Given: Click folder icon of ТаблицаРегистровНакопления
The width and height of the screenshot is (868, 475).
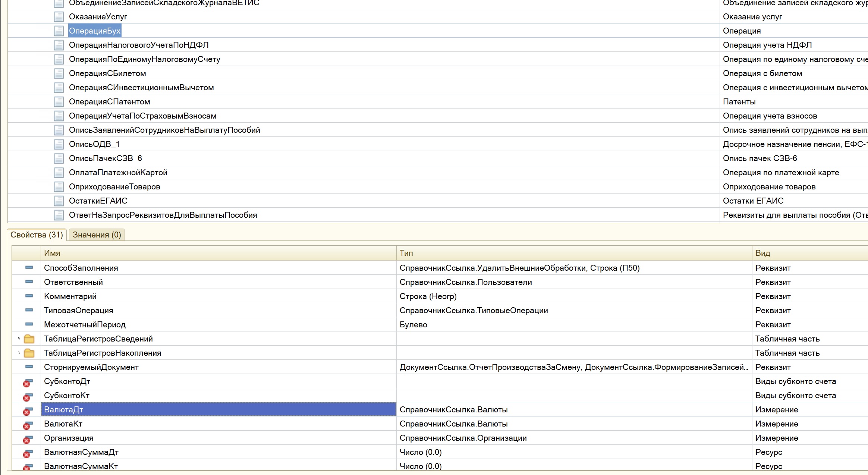Looking at the screenshot, I should pyautogui.click(x=29, y=353).
